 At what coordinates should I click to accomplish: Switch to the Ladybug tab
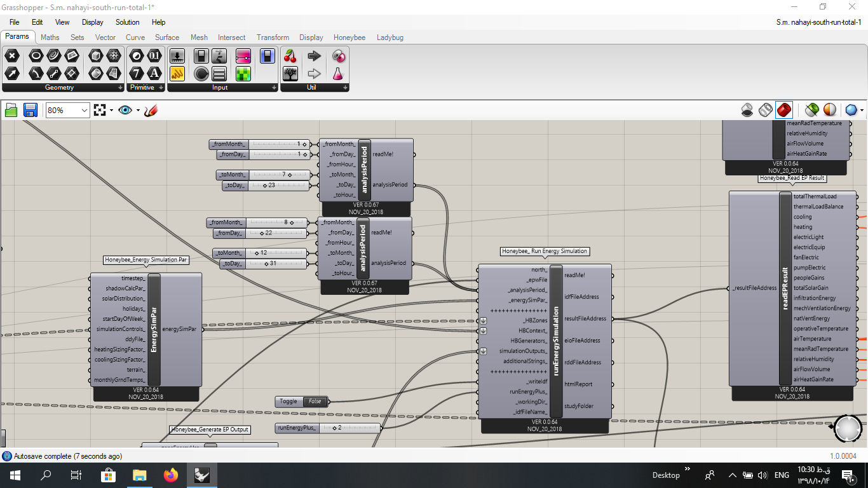[x=390, y=37]
